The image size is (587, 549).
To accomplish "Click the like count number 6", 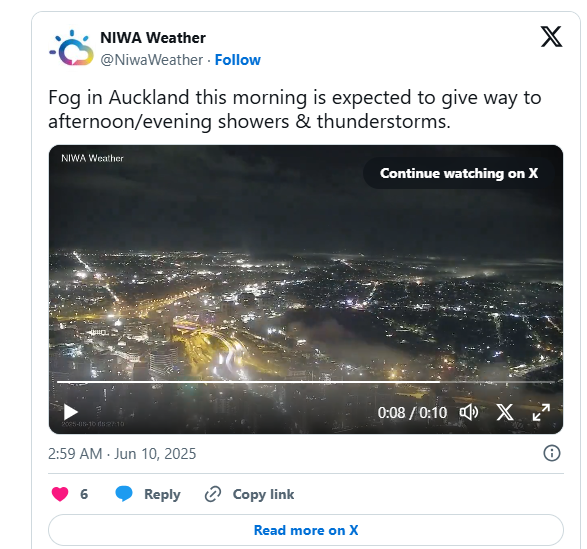I will [x=84, y=494].
